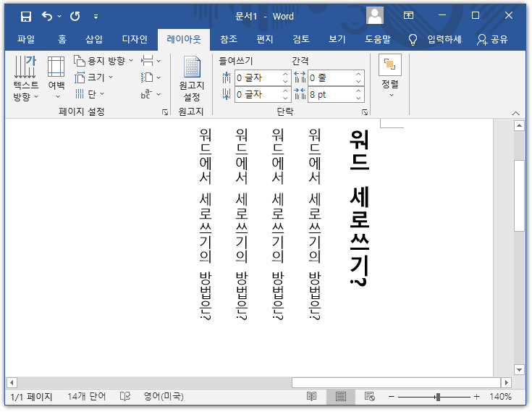Switch to the 검토 tab

[301, 39]
